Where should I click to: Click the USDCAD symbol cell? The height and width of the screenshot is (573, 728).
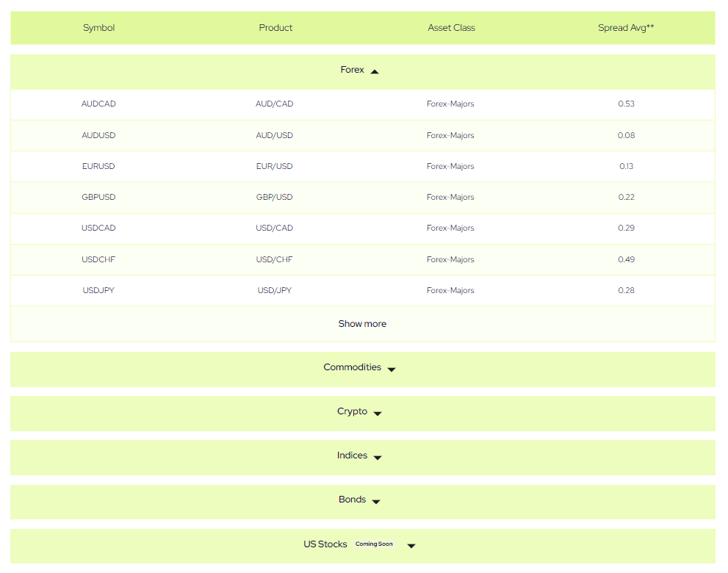[98, 228]
